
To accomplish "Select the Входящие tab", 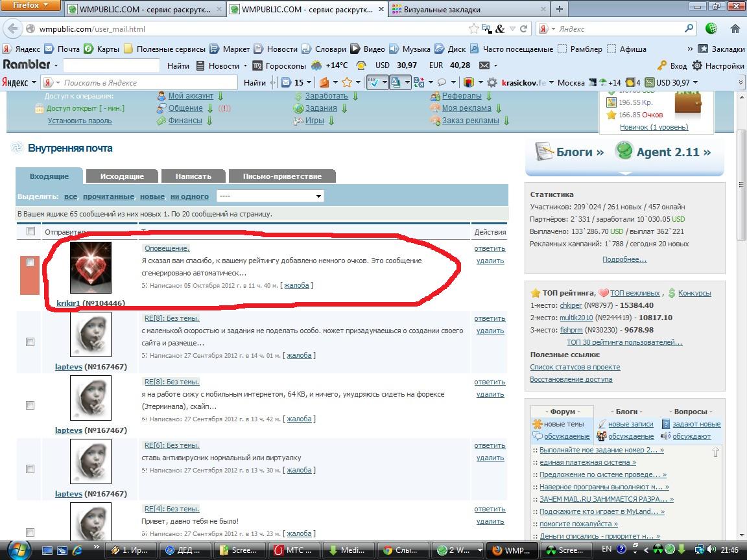I will [49, 176].
